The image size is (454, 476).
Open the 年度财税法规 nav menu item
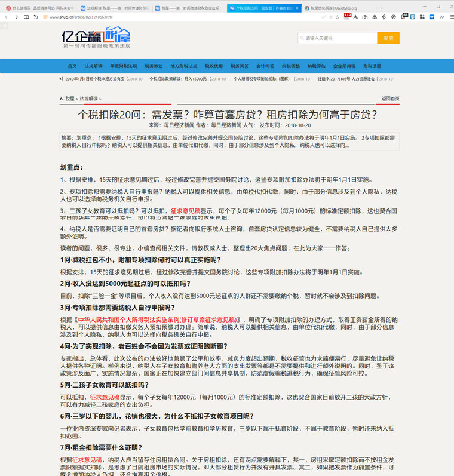[124, 66]
